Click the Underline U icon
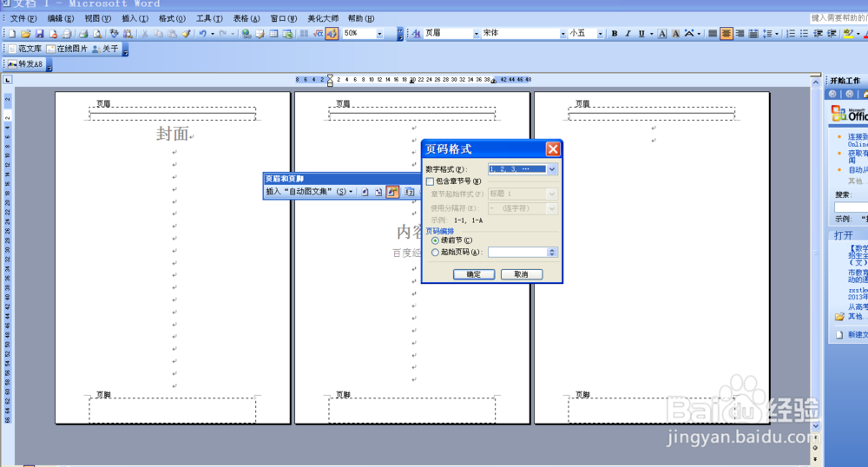Viewport: 868px width, 467px height. coord(641,34)
